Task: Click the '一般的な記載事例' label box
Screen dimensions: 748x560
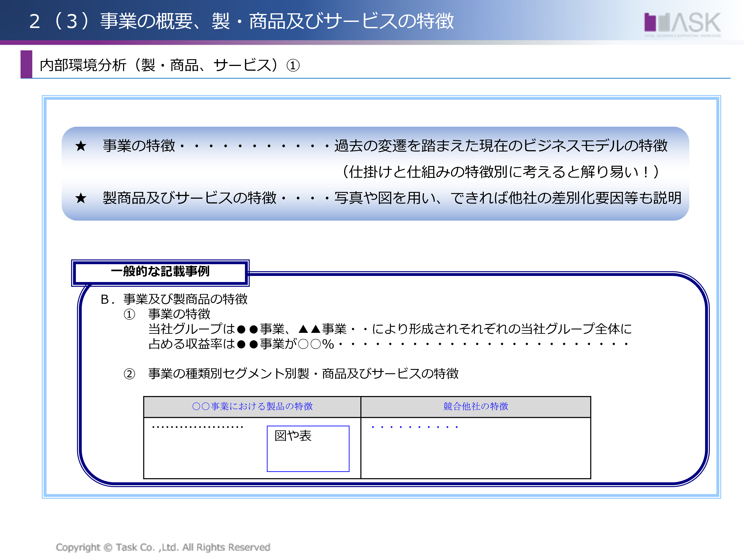Action: pyautogui.click(x=160, y=273)
